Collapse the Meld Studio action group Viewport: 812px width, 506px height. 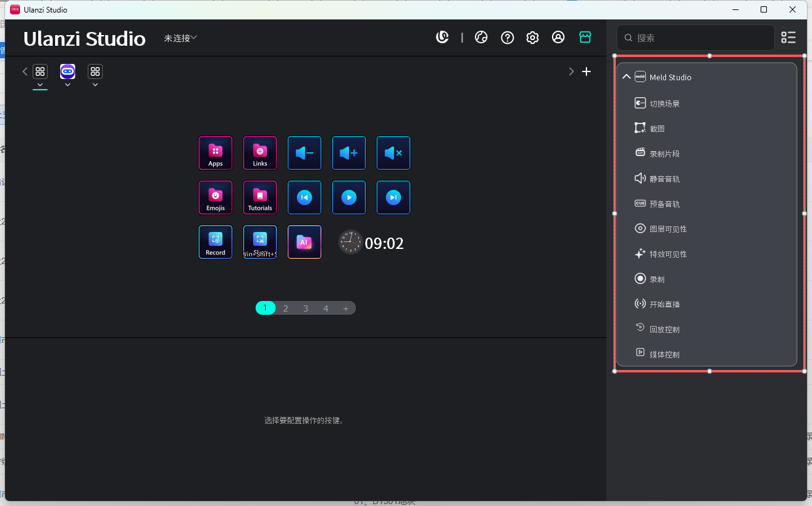pyautogui.click(x=626, y=77)
